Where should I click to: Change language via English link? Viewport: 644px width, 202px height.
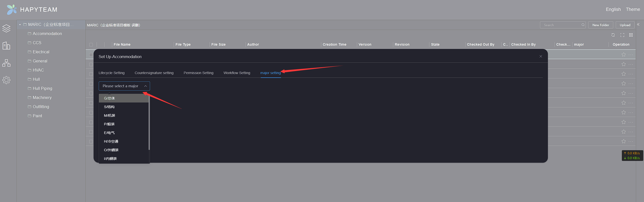click(x=613, y=9)
